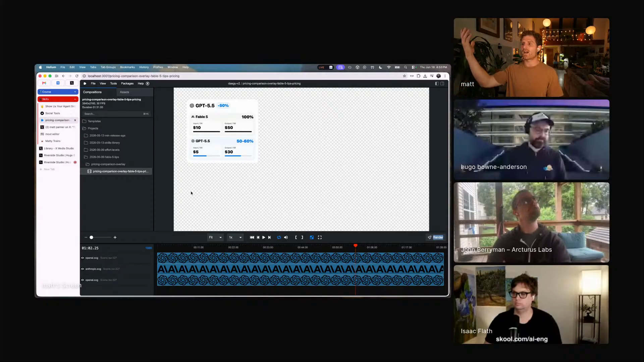The height and width of the screenshot is (362, 644).
Task: Open the studio Tools menu
Action: (113, 83)
